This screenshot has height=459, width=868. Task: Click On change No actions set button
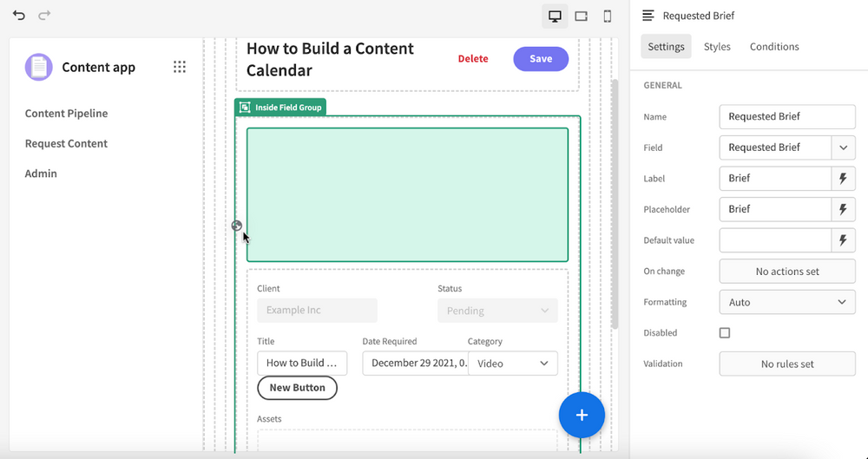pyautogui.click(x=787, y=272)
